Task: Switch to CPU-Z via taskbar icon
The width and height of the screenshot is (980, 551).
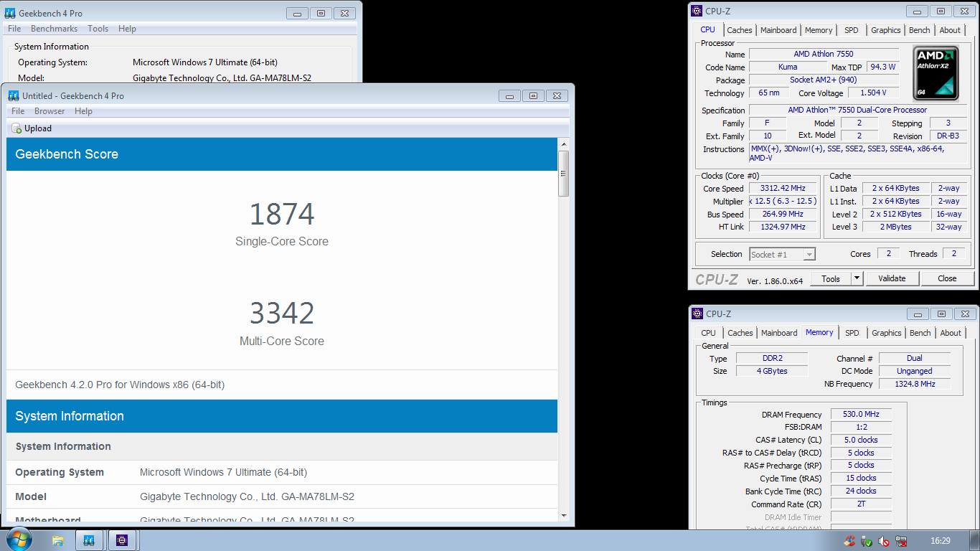Action: point(122,540)
